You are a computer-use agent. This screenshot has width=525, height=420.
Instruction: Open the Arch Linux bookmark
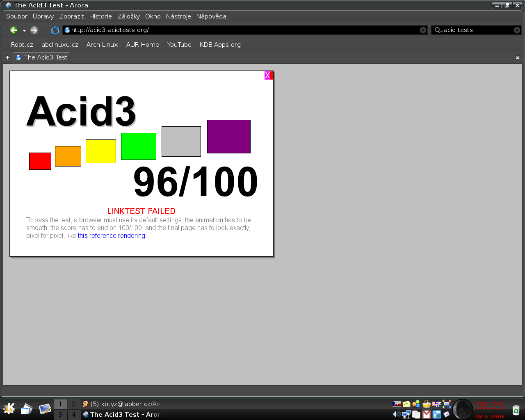pyautogui.click(x=102, y=45)
